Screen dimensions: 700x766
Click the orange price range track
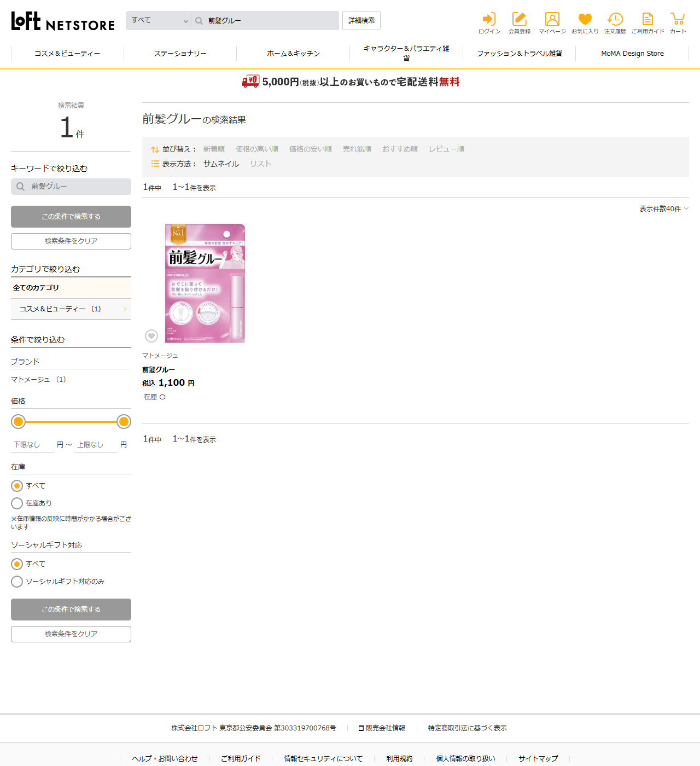click(71, 422)
